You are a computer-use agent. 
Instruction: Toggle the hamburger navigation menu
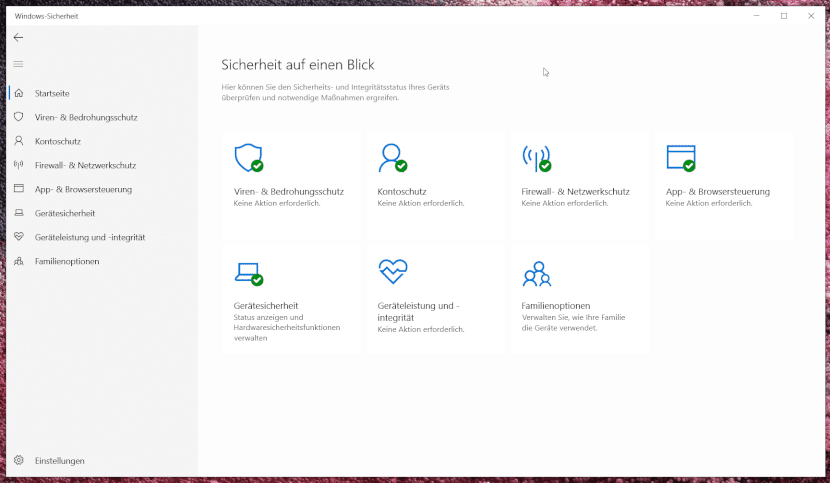tap(19, 64)
